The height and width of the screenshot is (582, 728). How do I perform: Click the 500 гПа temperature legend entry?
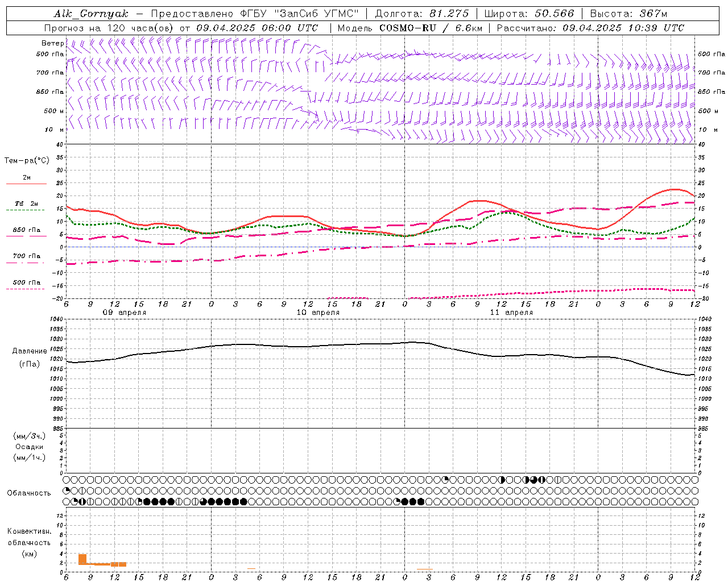click(27, 282)
